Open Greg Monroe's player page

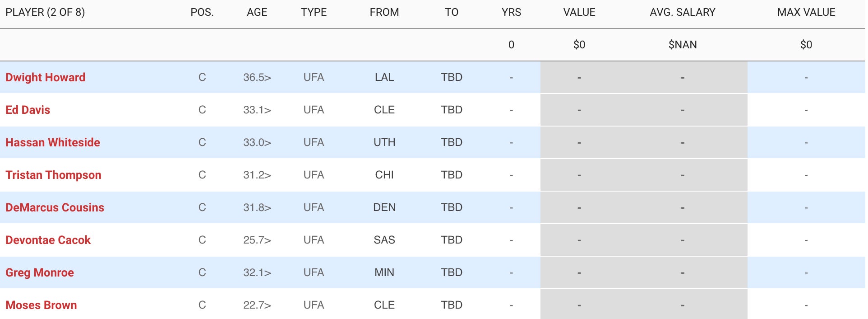point(40,272)
